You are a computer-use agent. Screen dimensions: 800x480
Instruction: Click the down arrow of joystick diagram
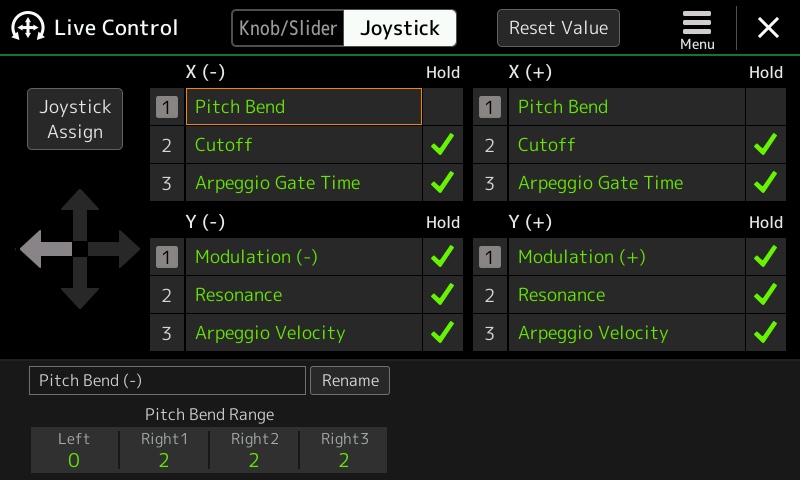coord(80,283)
